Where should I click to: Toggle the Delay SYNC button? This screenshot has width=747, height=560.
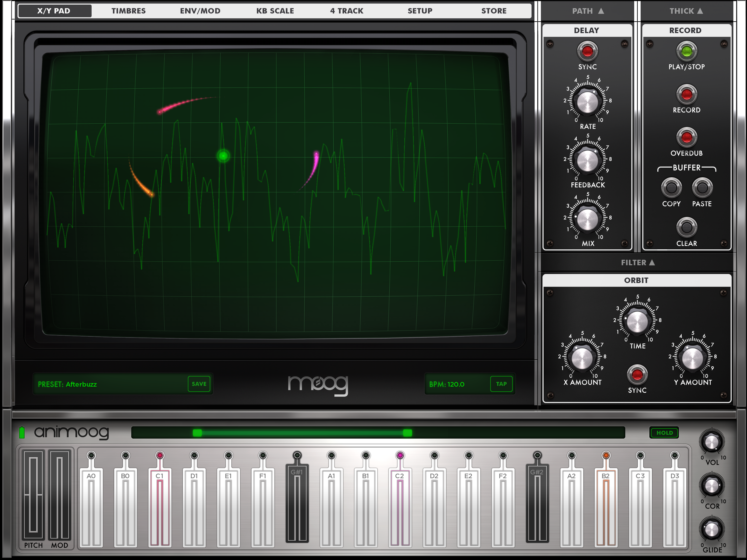pos(587,51)
